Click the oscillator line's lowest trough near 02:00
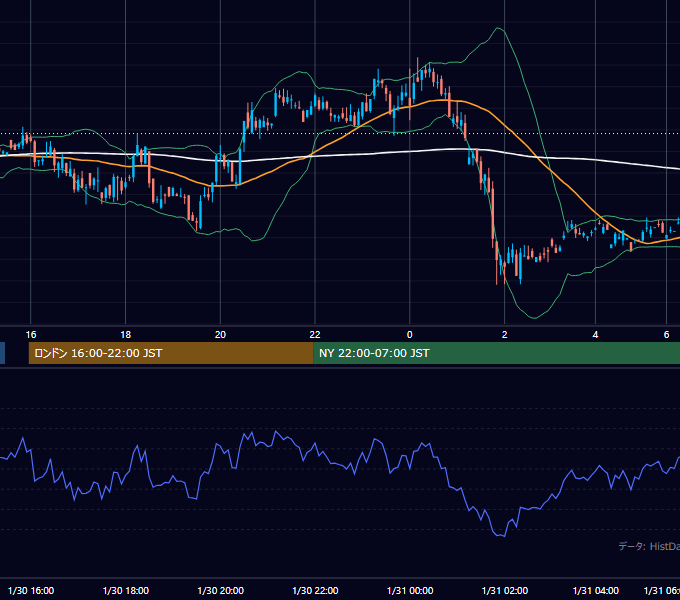This screenshot has width=680, height=600. 503,536
